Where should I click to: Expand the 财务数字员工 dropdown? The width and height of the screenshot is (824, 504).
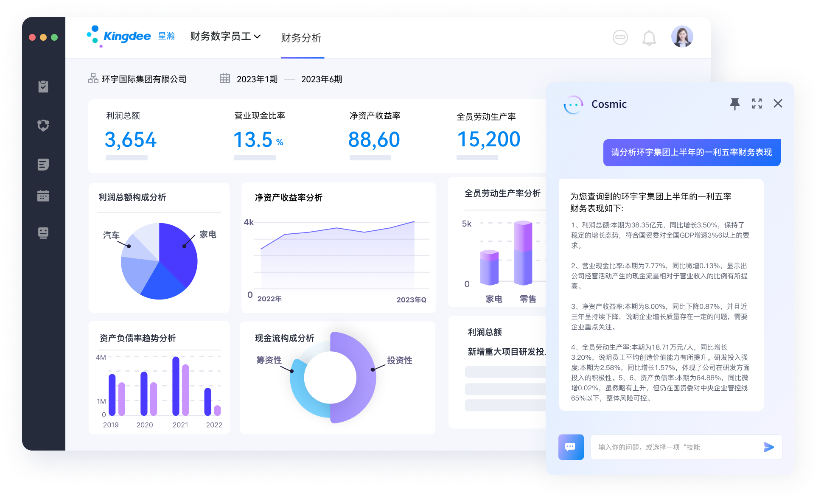coord(225,36)
